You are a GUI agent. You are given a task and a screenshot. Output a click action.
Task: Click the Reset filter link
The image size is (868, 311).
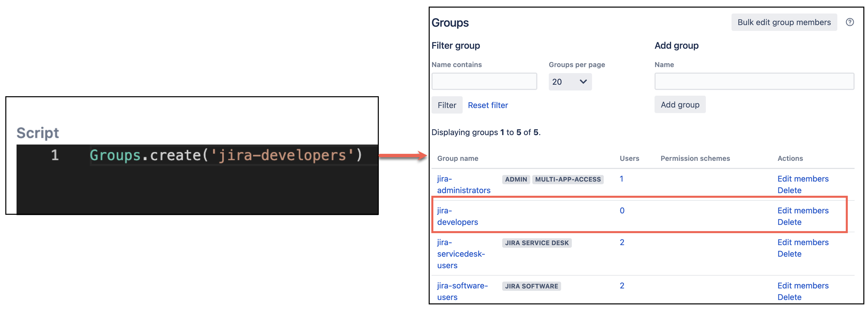point(488,105)
